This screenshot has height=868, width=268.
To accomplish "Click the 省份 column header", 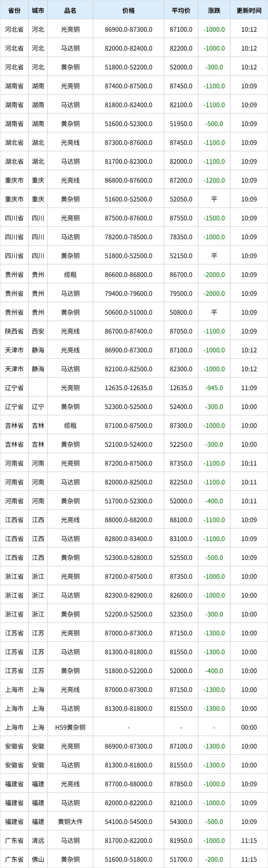I will (x=14, y=10).
